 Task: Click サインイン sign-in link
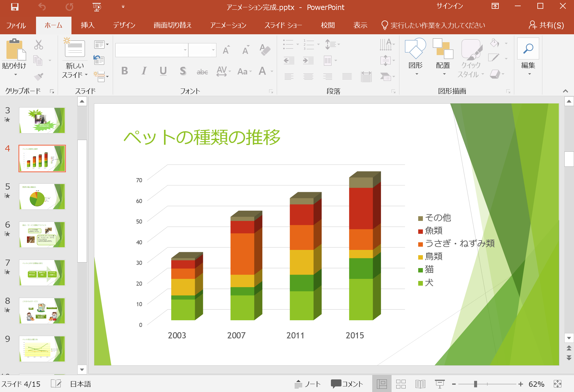pyautogui.click(x=450, y=6)
